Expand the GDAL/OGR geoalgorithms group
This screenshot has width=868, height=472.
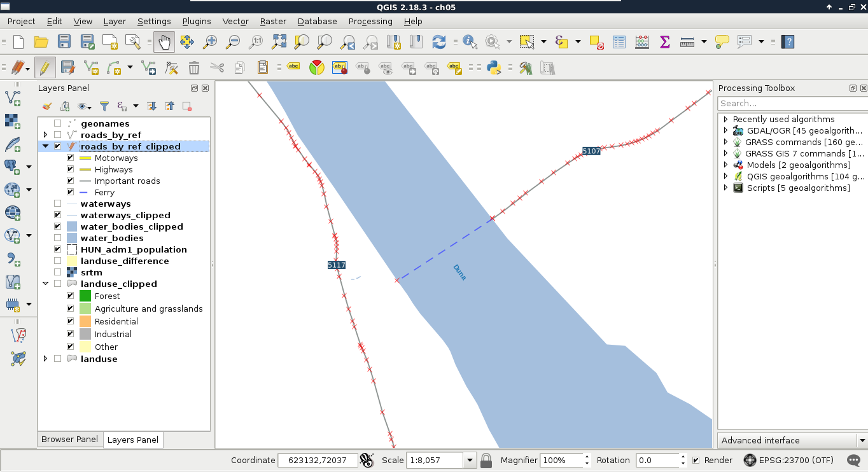725,130
